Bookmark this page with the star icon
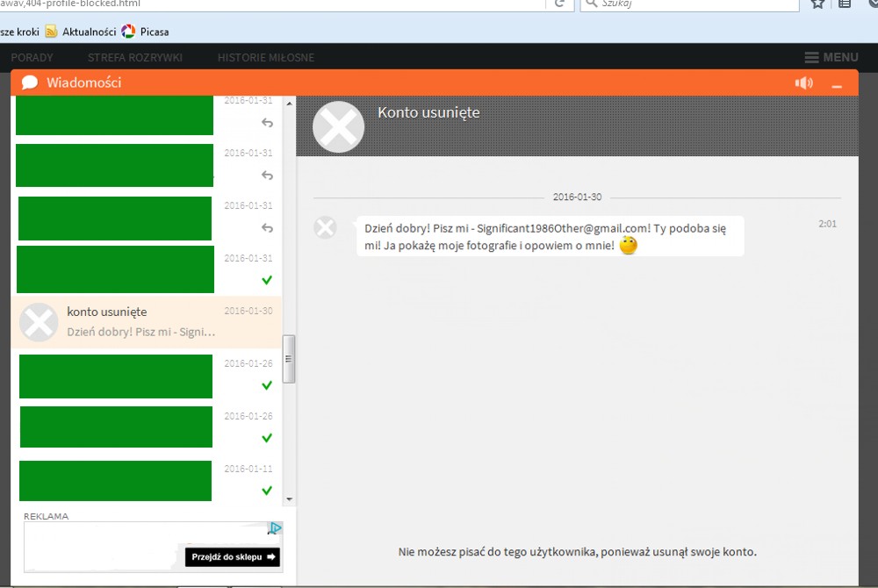This screenshot has height=588, width=878. coord(817,4)
